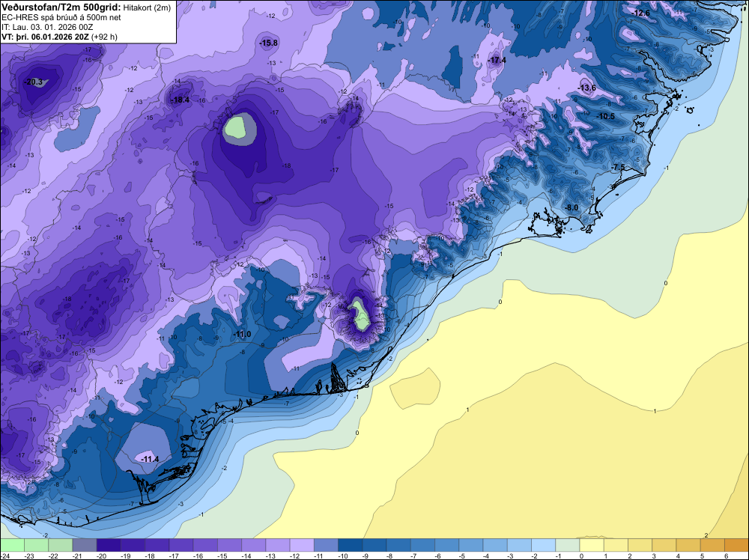
Task: Click the bold '-11.0' temperature label
Action: click(242, 334)
